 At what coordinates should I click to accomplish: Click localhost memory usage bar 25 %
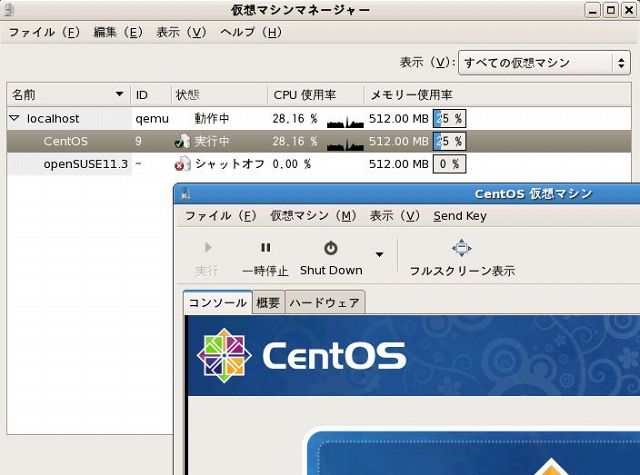tap(449, 118)
